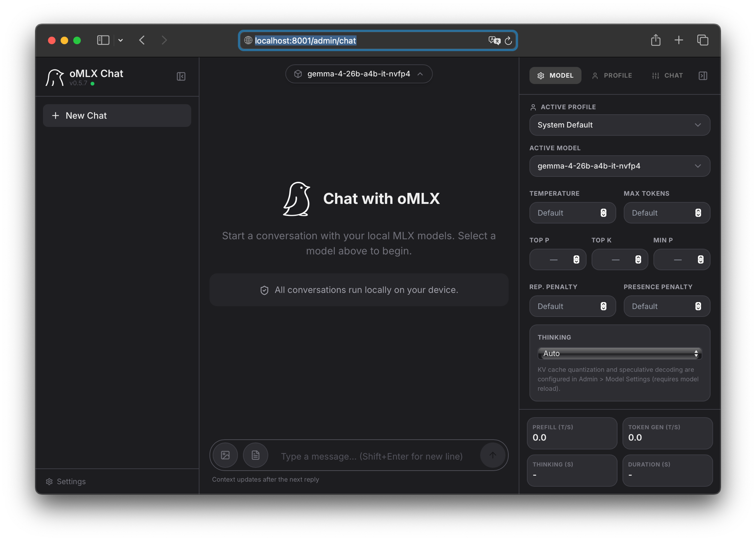Open a new browser tab
This screenshot has width=756, height=541.
point(679,40)
